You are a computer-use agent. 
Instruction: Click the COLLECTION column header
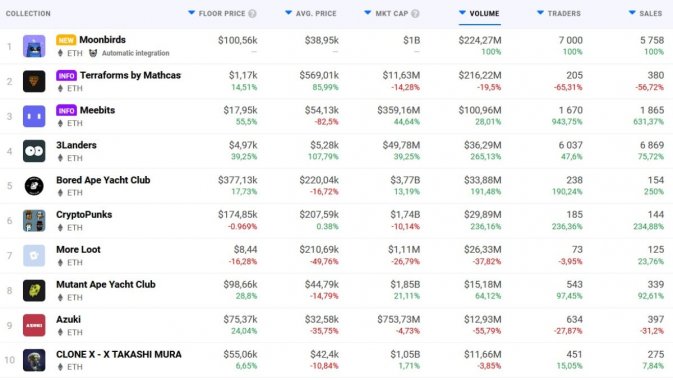click(x=28, y=14)
